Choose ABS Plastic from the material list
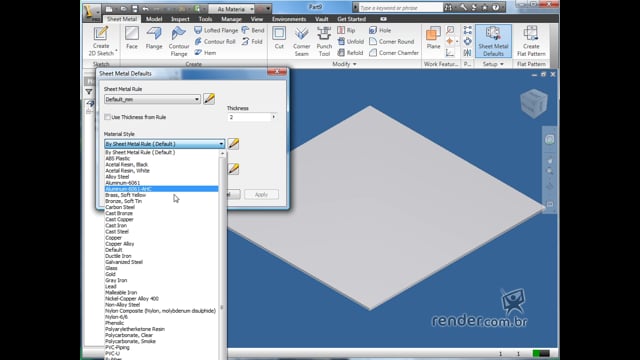The image size is (640, 360). (118, 158)
